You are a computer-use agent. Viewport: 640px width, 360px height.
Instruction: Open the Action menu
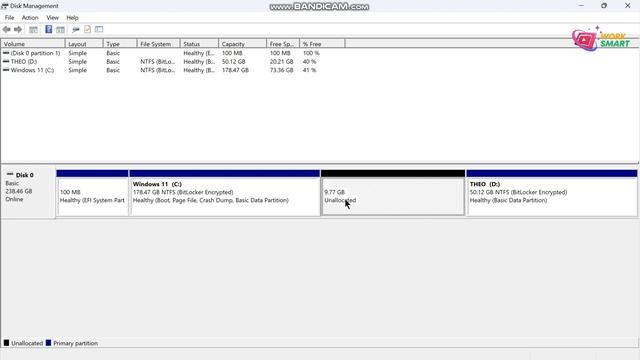click(x=30, y=18)
